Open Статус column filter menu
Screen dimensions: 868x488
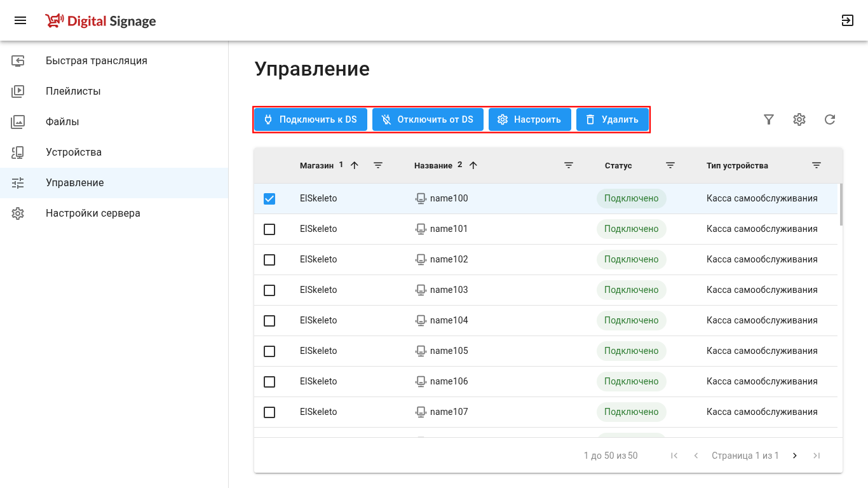[x=670, y=165]
